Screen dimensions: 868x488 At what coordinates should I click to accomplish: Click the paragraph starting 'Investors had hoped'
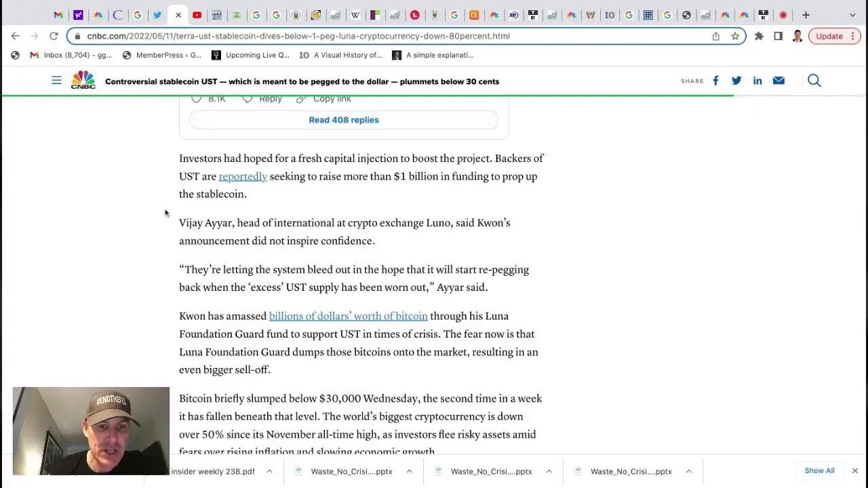(361, 176)
